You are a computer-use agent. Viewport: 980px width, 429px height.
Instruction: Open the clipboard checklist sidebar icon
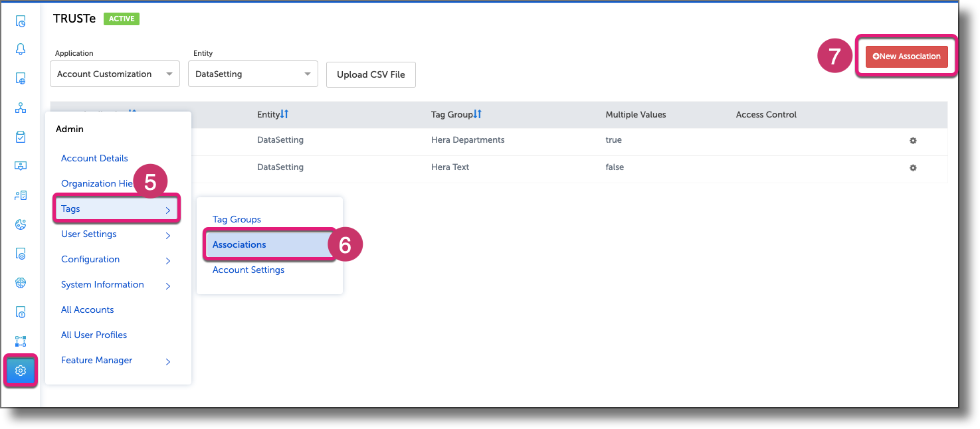[20, 136]
